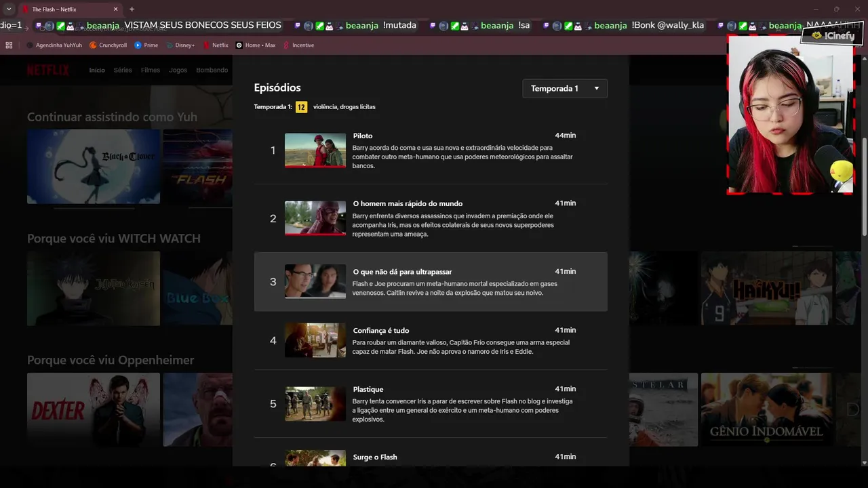The width and height of the screenshot is (868, 488).
Task: Select episode 3 thumbnail with two faces
Action: [315, 281]
